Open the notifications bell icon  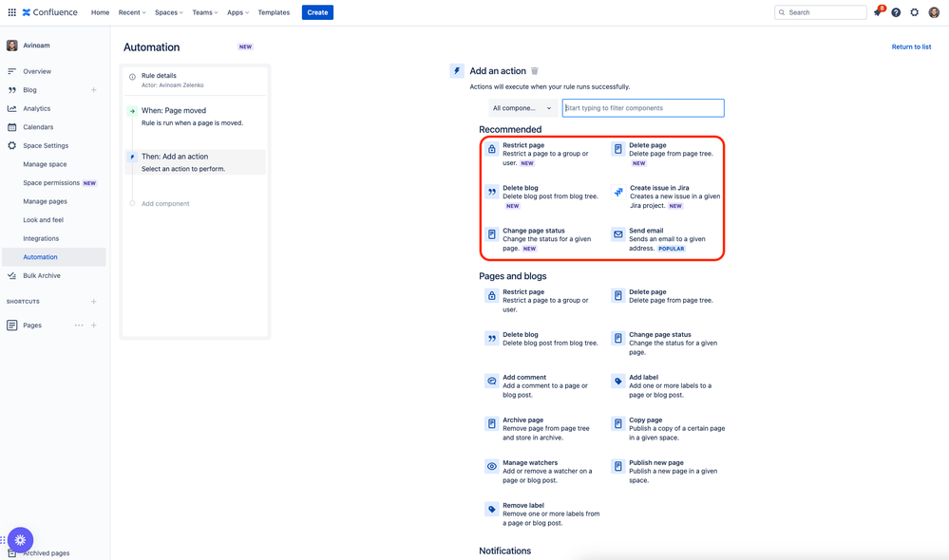coord(878,12)
